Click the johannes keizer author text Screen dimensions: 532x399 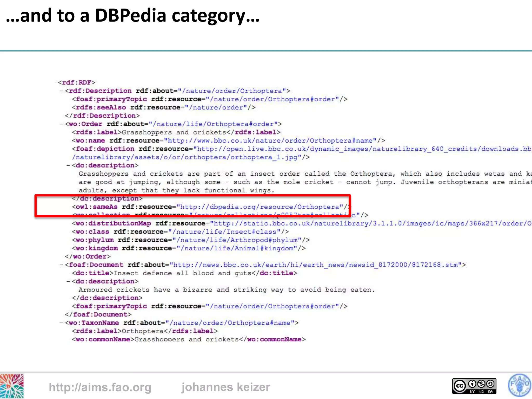point(225,387)
